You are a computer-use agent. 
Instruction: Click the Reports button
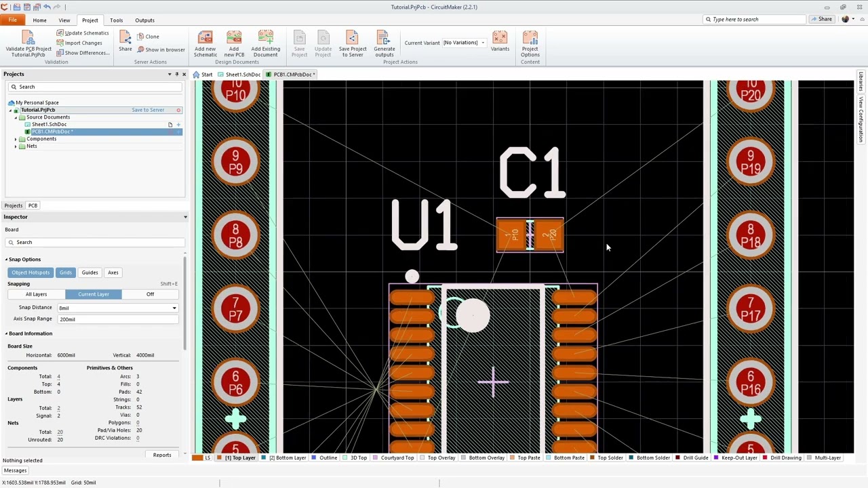pyautogui.click(x=162, y=455)
